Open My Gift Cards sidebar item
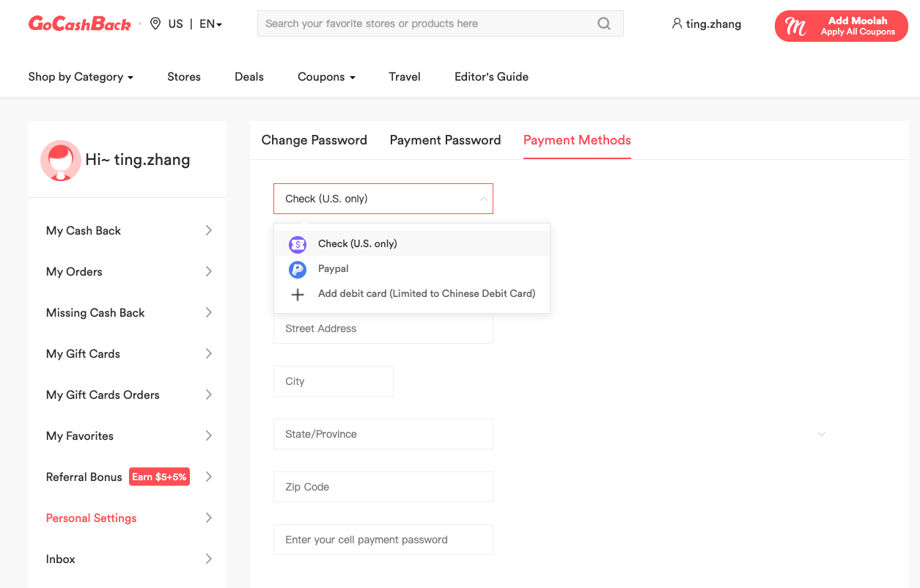This screenshot has width=920, height=588. (128, 353)
